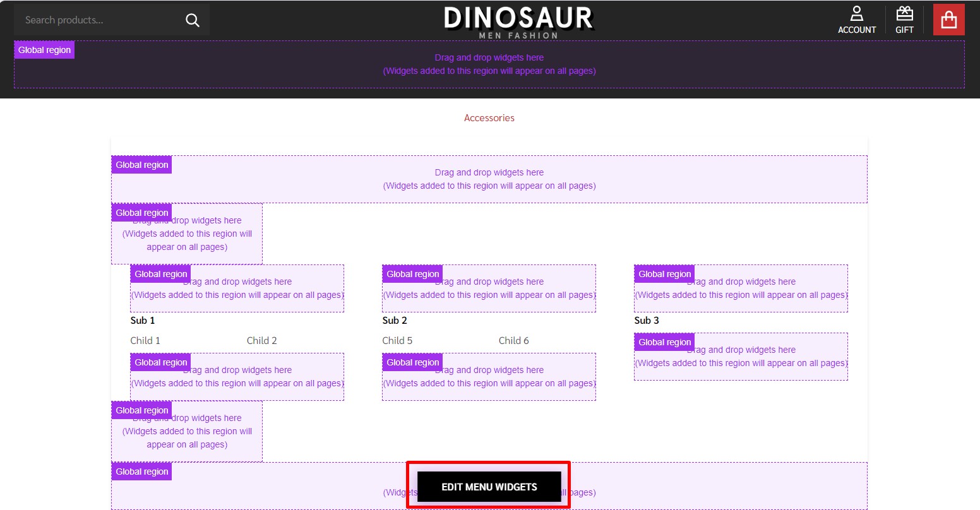The height and width of the screenshot is (510, 980).
Task: Click the Global region label in the header
Action: point(44,50)
